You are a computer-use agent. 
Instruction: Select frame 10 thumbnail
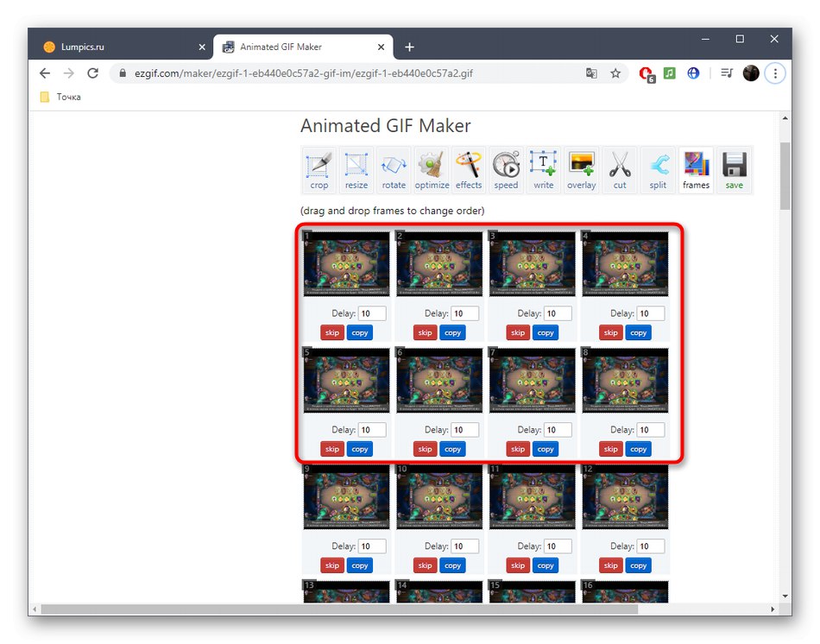[439, 497]
